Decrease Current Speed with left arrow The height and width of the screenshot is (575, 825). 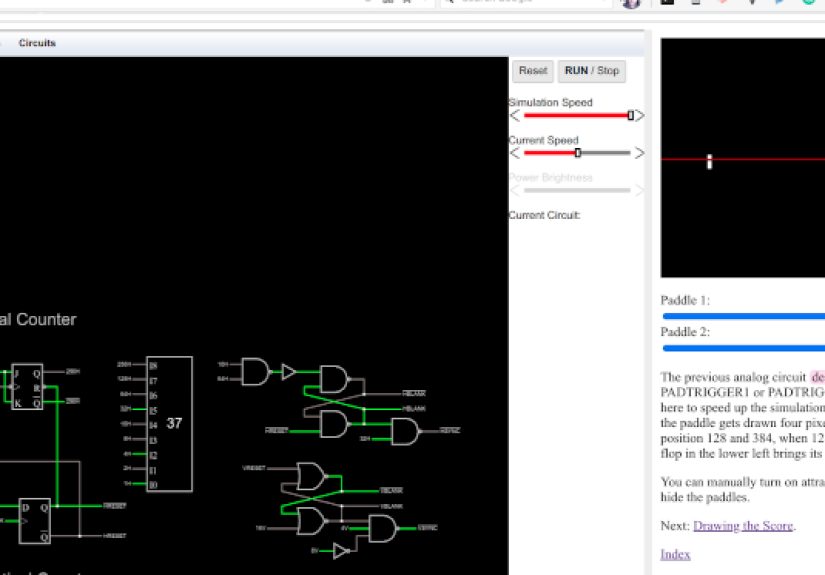(x=515, y=153)
